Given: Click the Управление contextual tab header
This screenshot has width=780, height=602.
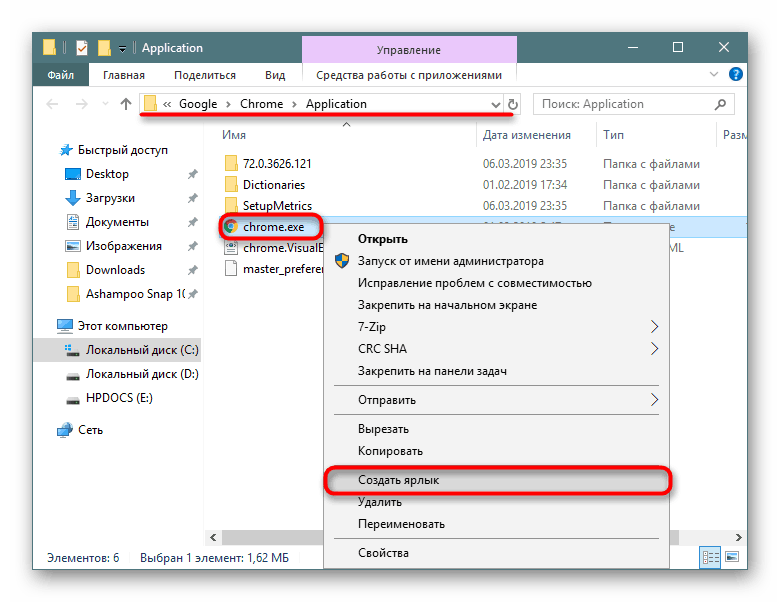Looking at the screenshot, I should click(409, 50).
